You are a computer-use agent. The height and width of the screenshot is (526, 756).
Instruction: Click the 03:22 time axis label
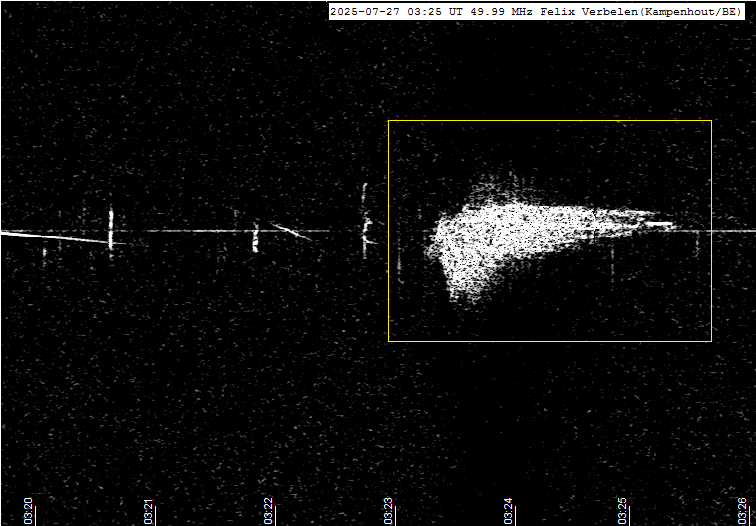(269, 512)
